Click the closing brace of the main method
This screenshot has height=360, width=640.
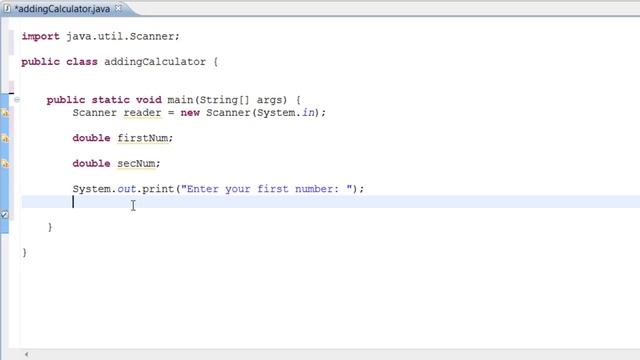coord(50,227)
